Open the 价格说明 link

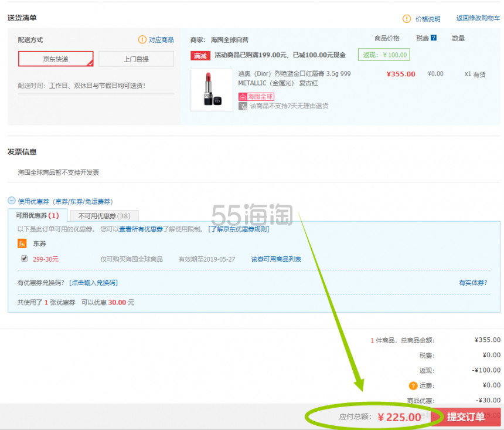pos(428,19)
